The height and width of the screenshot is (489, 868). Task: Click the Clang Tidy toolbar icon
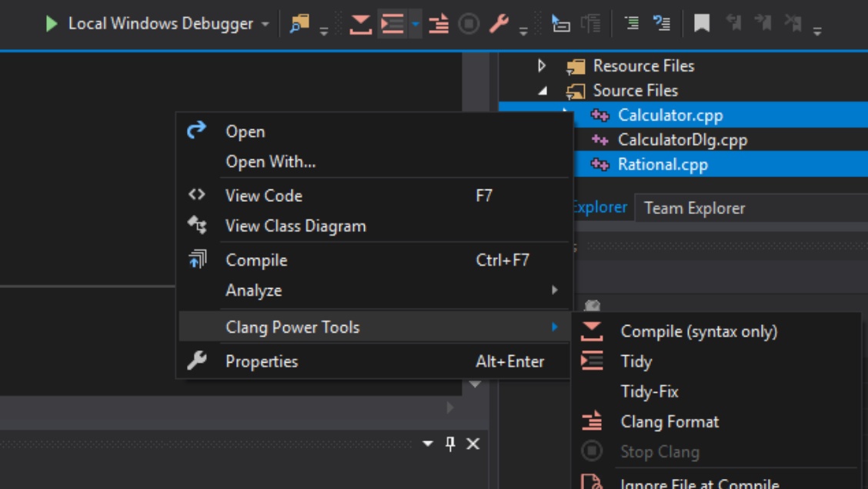[x=392, y=24]
